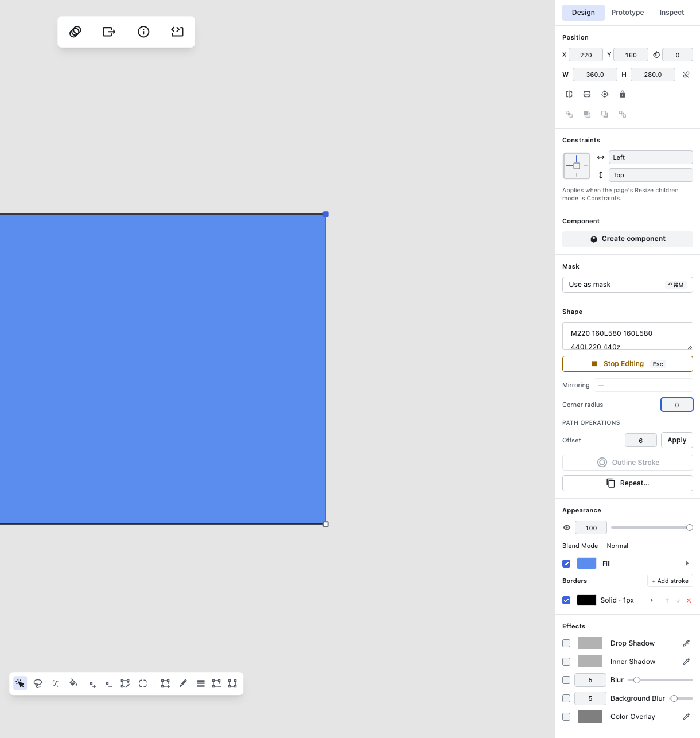The width and height of the screenshot is (700, 738).
Task: Edit the Color Overlay settings pencil
Action: pos(686,717)
